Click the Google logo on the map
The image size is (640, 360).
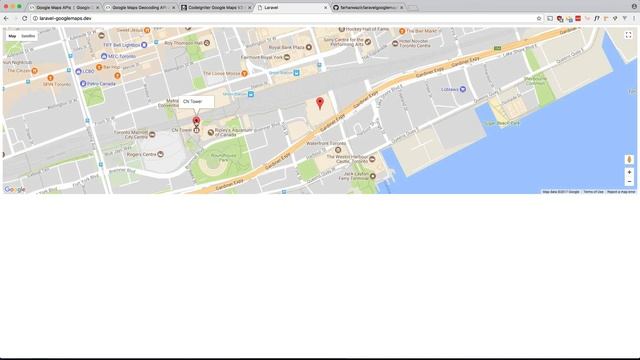[x=15, y=189]
